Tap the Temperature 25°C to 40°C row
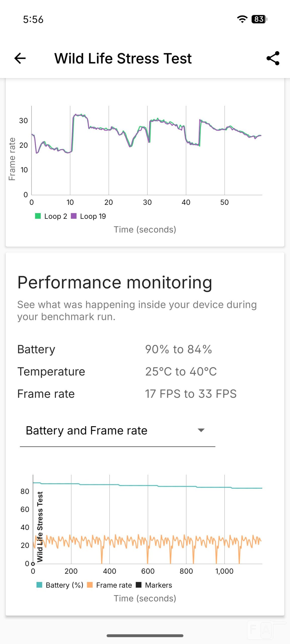Screen dimensions: 290x644 (x=117, y=372)
